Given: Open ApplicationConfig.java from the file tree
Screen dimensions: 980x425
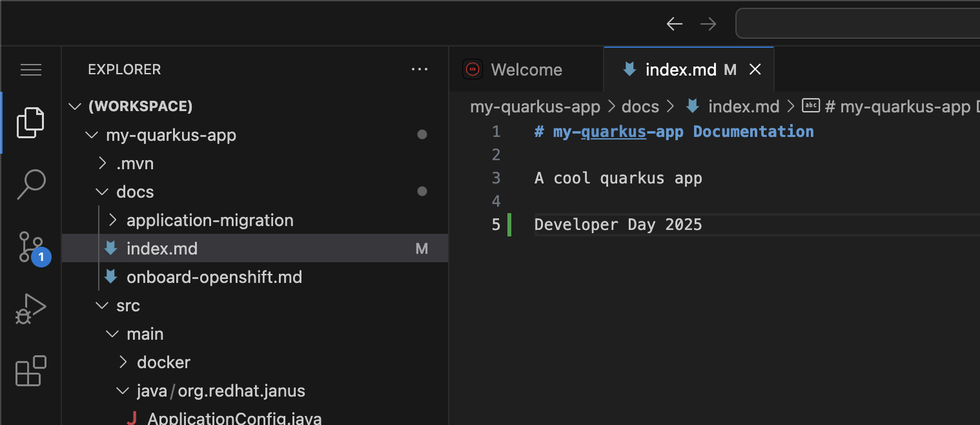Looking at the screenshot, I should coord(234,419).
